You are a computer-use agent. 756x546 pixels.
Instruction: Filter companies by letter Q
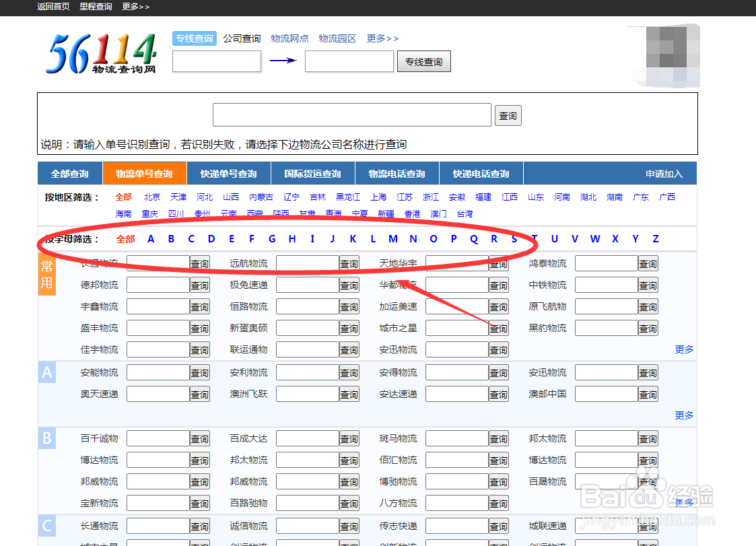474,239
